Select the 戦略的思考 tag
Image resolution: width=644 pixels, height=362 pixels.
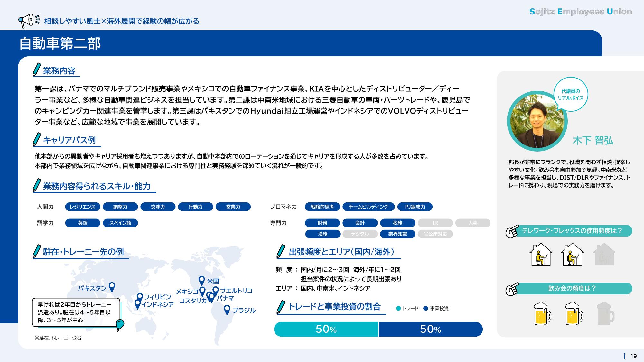click(322, 207)
